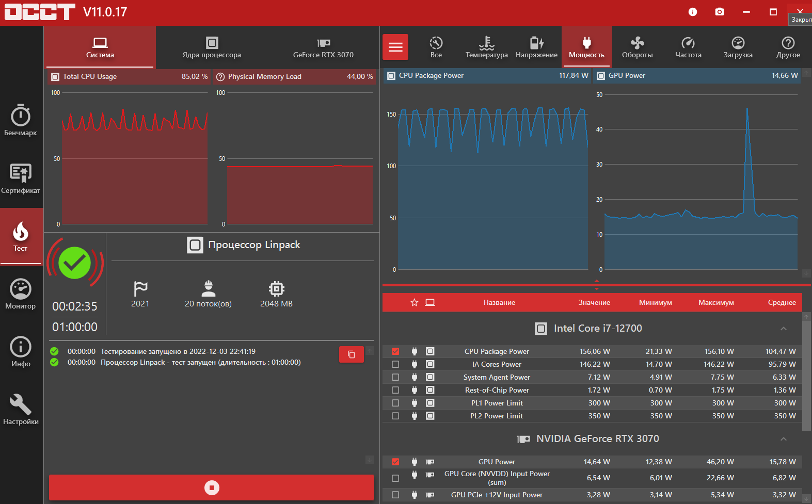Screen dimensions: 812x504
Task: Collapse the graph panel via red divider arrows
Action: point(597,284)
